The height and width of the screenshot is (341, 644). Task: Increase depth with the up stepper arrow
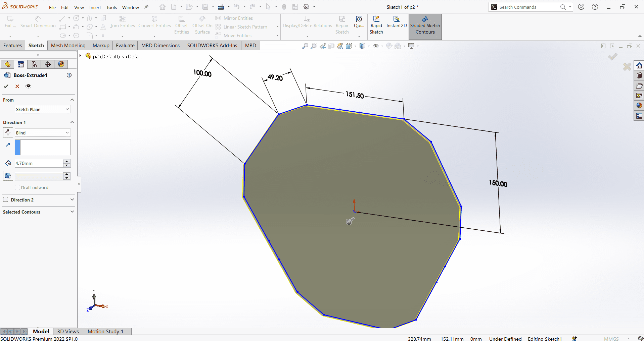pyautogui.click(x=67, y=161)
